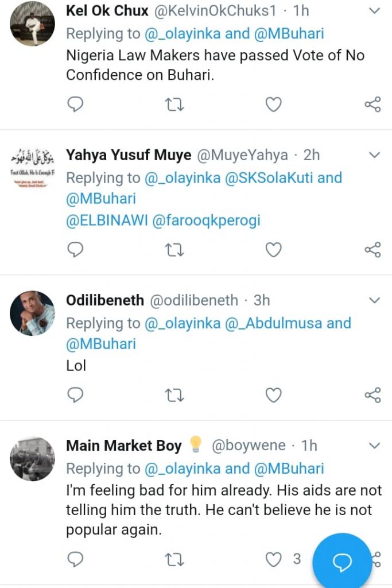Image resolution: width=392 pixels, height=588 pixels.
Task: Open more options on Odilibeneth's tweet
Action: [x=374, y=300]
